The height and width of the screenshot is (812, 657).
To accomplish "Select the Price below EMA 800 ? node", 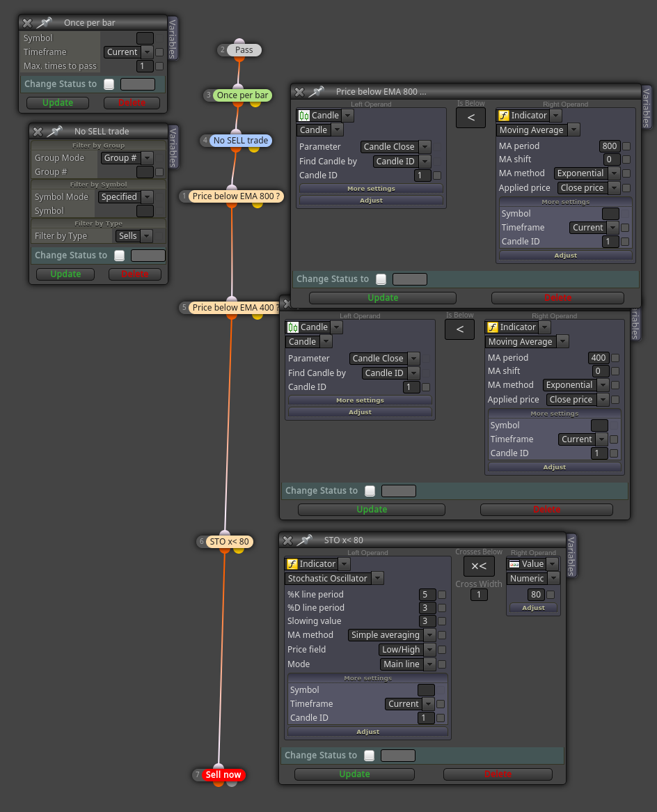I will pos(236,196).
